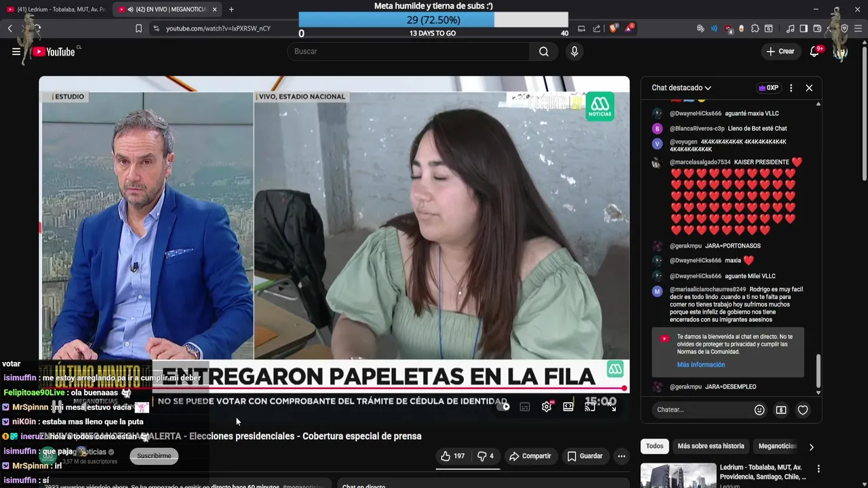The width and height of the screenshot is (868, 488).
Task: Go back in browser history
Action: pyautogui.click(x=10, y=28)
